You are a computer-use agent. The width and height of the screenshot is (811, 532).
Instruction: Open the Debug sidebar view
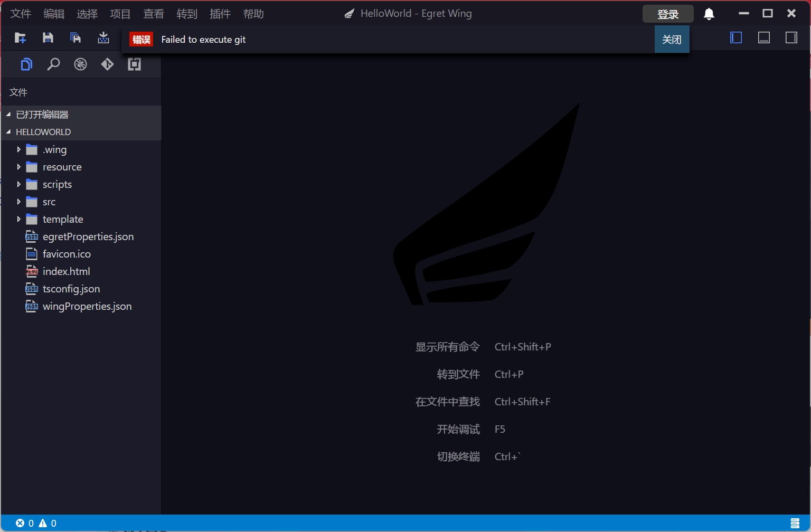click(x=80, y=64)
